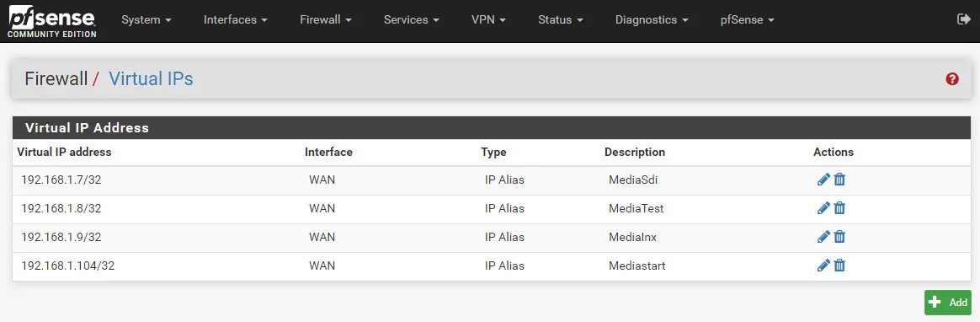Expand the System dropdown menu
Image resolution: width=980 pixels, height=322 pixels.
pos(146,20)
